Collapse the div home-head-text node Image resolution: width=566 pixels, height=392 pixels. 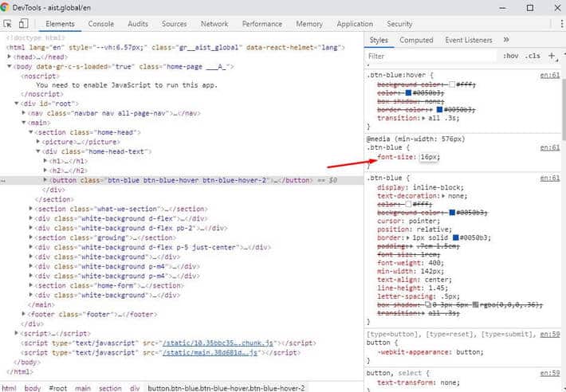(38, 151)
